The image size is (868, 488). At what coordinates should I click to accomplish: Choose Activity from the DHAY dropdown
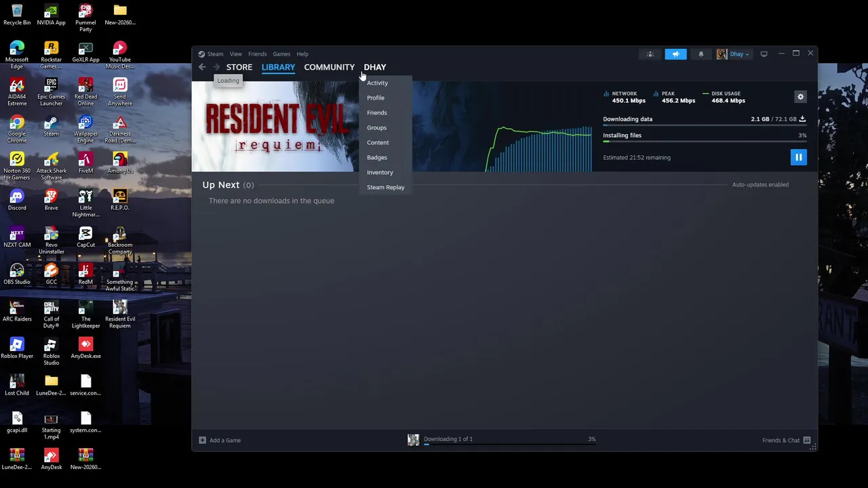coord(378,83)
